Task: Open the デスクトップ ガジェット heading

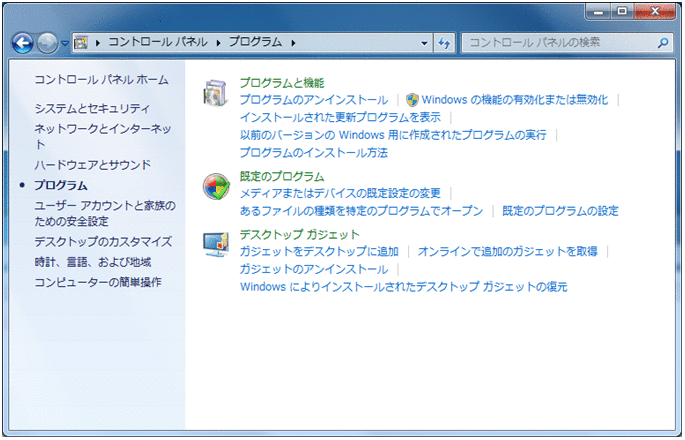Action: tap(300, 235)
